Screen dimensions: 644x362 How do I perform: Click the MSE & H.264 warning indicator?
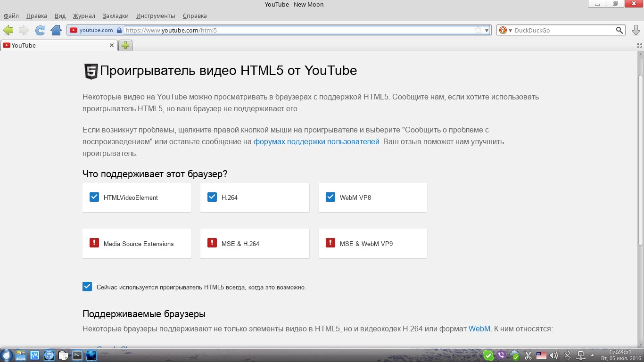click(x=212, y=243)
